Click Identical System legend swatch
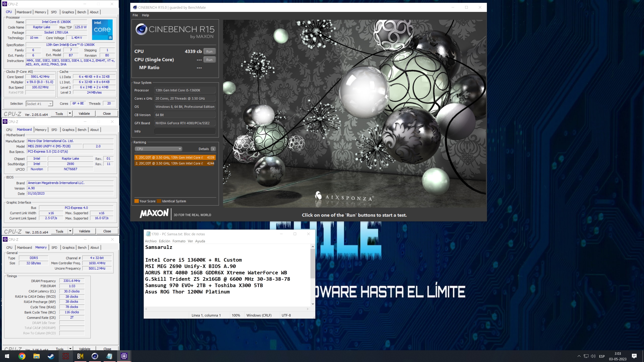 pos(159,201)
